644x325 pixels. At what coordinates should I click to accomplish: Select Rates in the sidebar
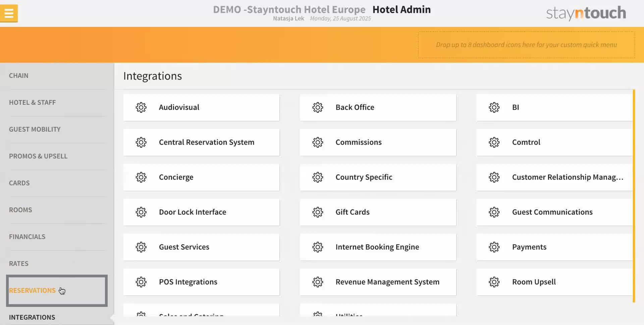(x=19, y=264)
